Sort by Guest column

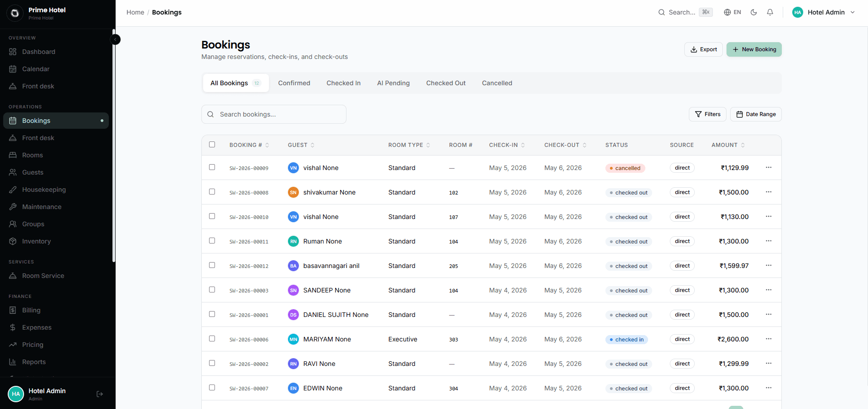301,145
